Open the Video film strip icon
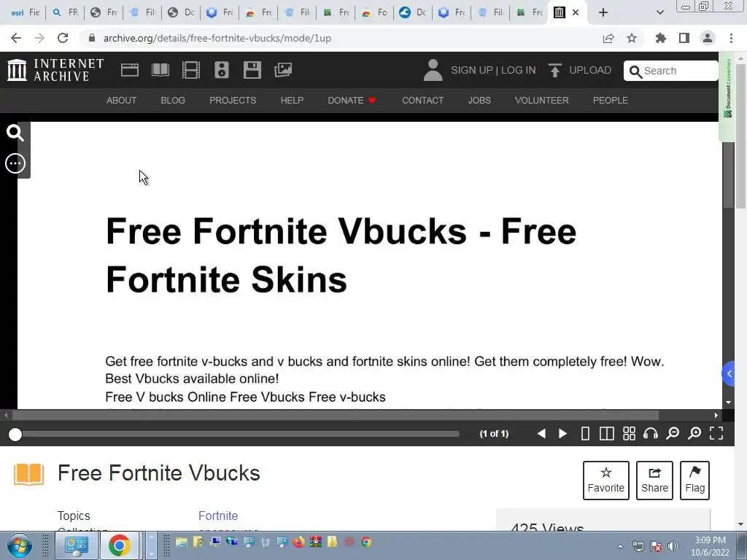 click(x=191, y=70)
